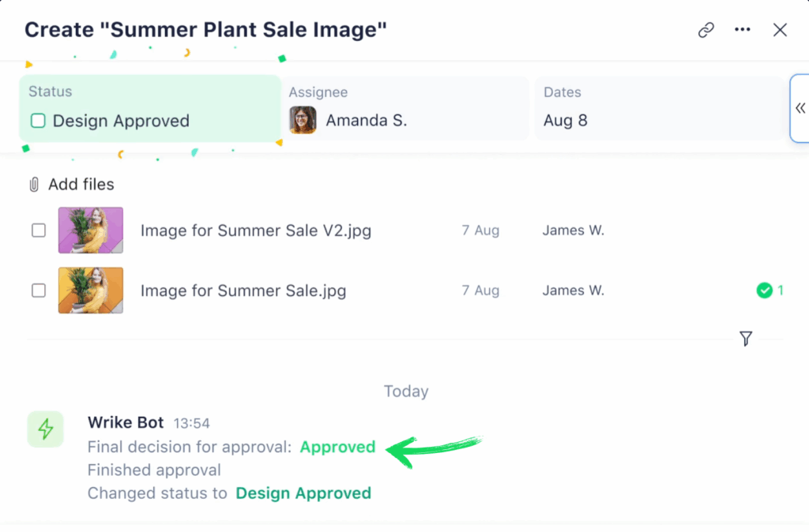Open the orange Summer Sale image thumbnail
Screen dimensions: 809x532
click(x=91, y=290)
